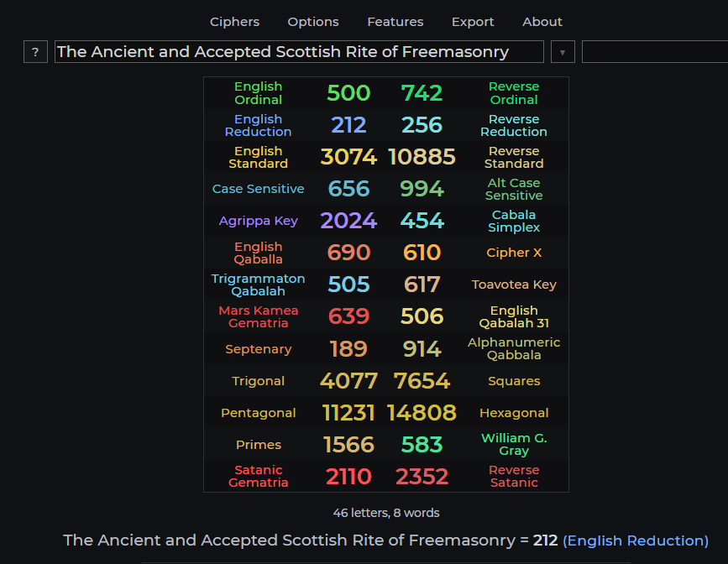The width and height of the screenshot is (728, 564).
Task: Select the Reverse Ordinal cipher label
Action: pos(514,93)
